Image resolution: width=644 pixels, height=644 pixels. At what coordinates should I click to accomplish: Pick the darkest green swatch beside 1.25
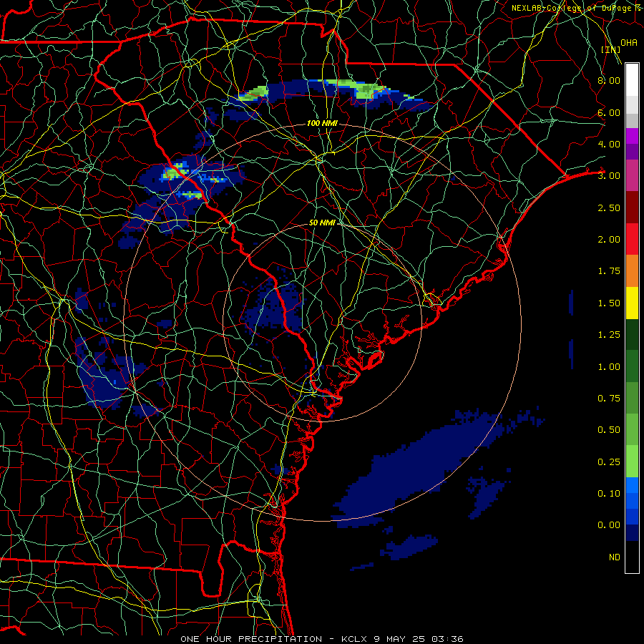point(632,335)
